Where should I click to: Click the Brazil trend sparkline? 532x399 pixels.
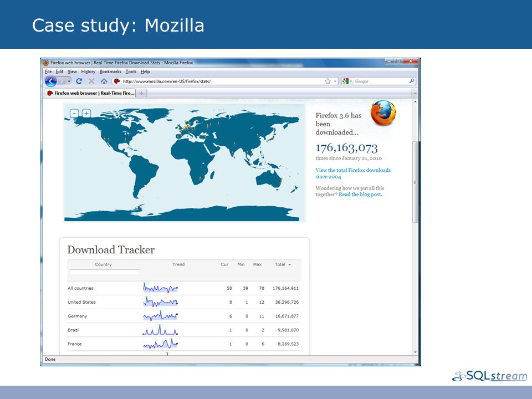pos(160,330)
